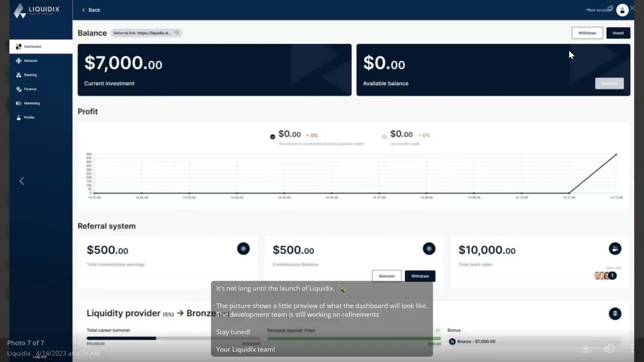The image size is (644, 362).
Task: Close the photo viewer
Action: click(632, 8)
